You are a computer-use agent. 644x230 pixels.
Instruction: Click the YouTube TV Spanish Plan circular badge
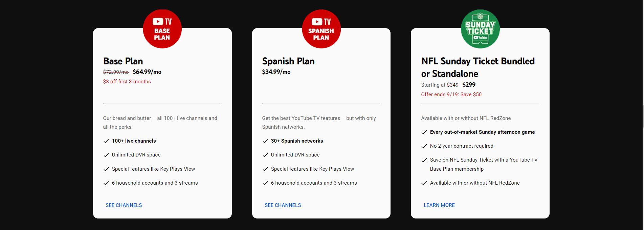pos(321,29)
